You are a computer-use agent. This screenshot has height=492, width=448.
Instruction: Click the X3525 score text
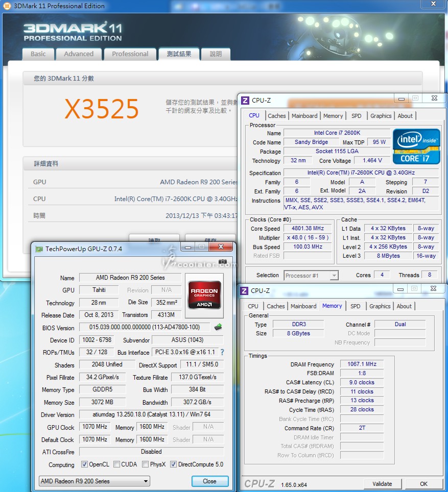(x=102, y=109)
